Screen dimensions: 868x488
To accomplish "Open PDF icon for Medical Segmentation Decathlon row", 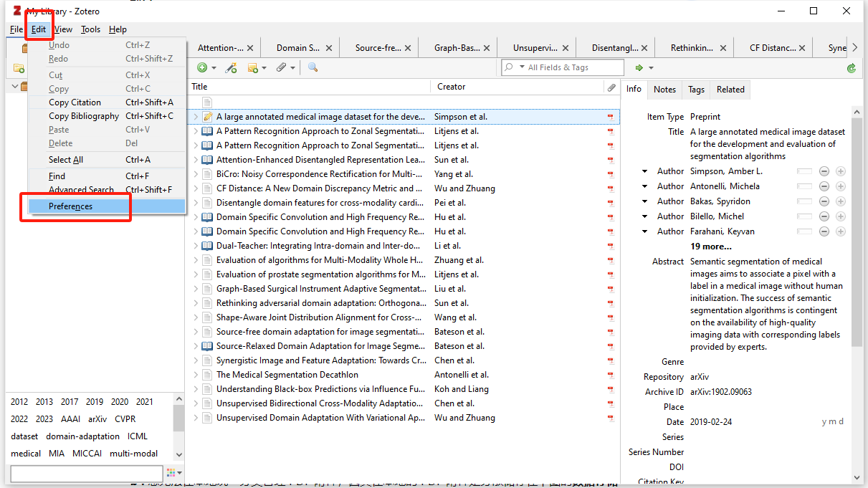I will tap(611, 375).
